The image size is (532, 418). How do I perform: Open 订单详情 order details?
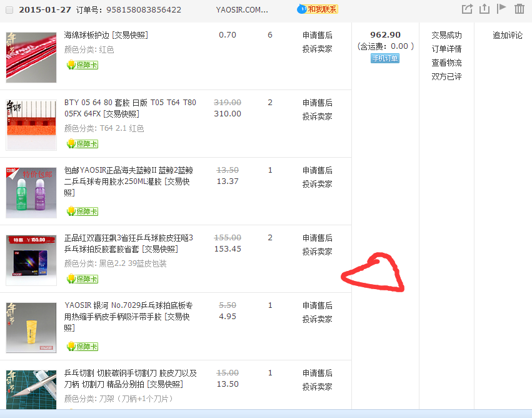446,49
